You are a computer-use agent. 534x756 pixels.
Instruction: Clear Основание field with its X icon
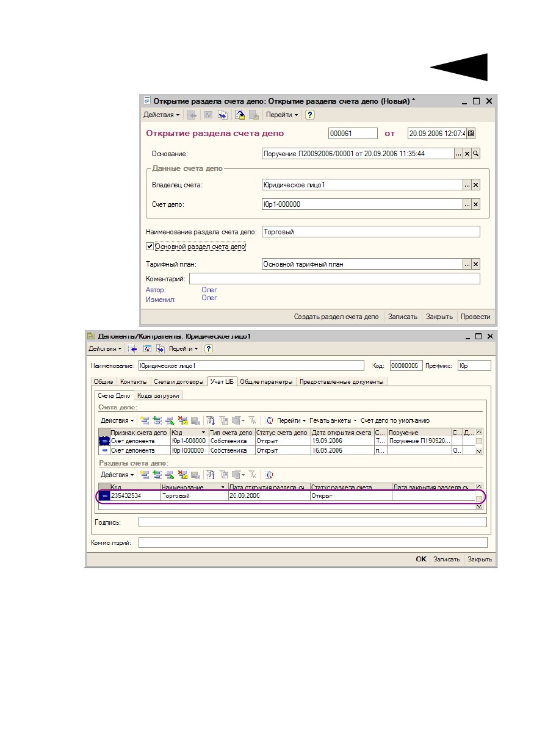[467, 154]
